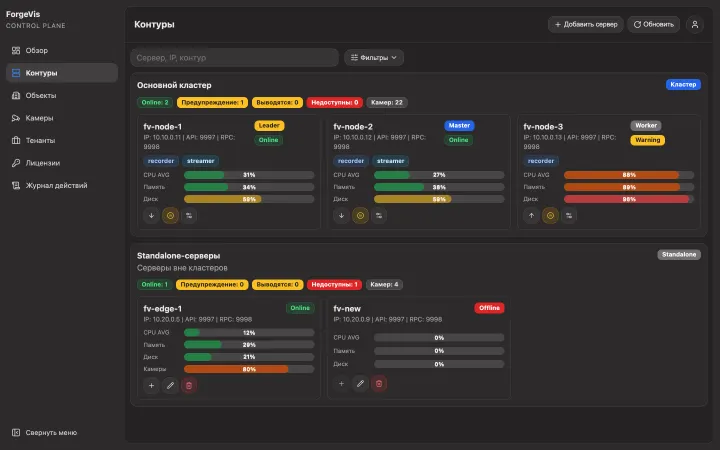Open user profile icon in header
The image size is (720, 450).
(x=695, y=24)
